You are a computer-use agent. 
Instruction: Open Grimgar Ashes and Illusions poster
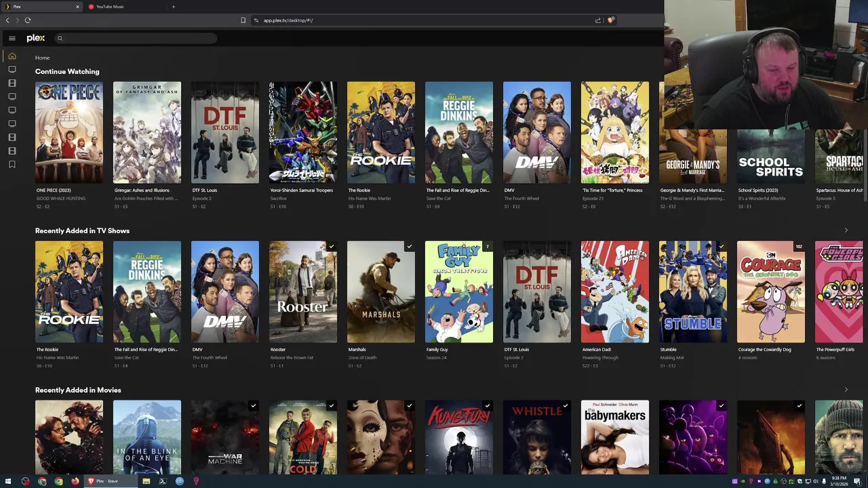pos(147,132)
